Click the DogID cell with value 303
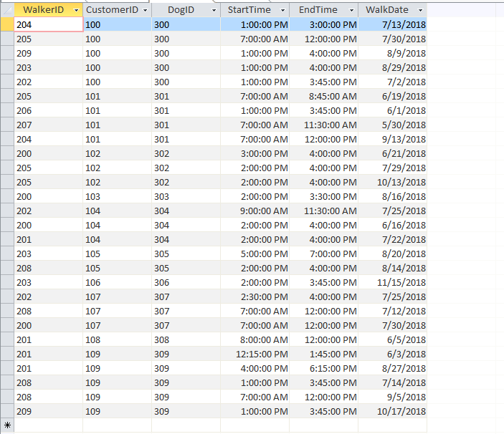Viewport: 504px width, 434px height. 186,196
